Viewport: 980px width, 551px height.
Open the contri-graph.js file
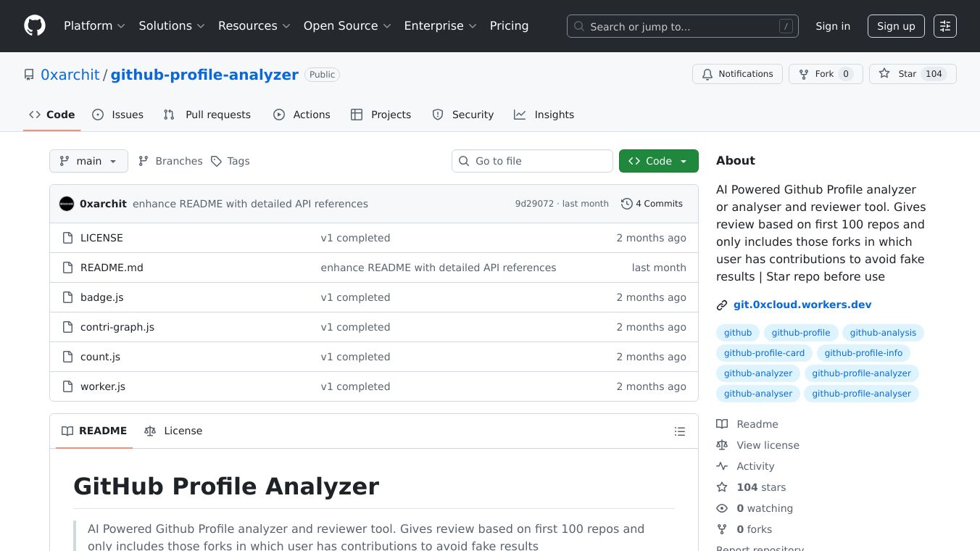pyautogui.click(x=117, y=327)
